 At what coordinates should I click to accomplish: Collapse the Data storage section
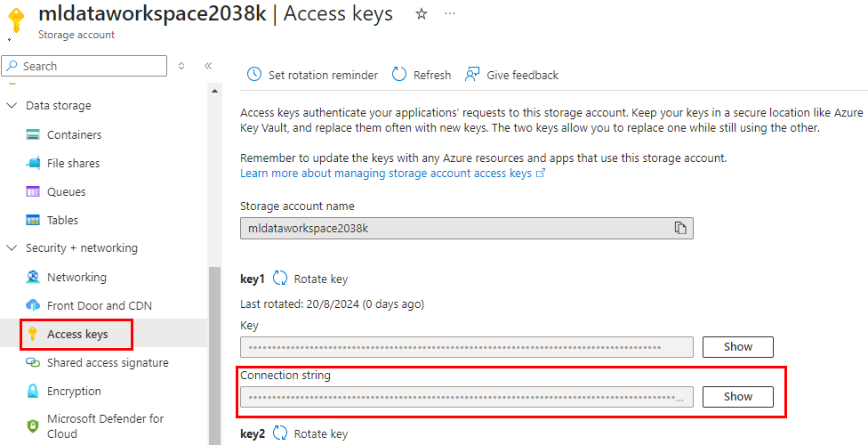(12, 106)
